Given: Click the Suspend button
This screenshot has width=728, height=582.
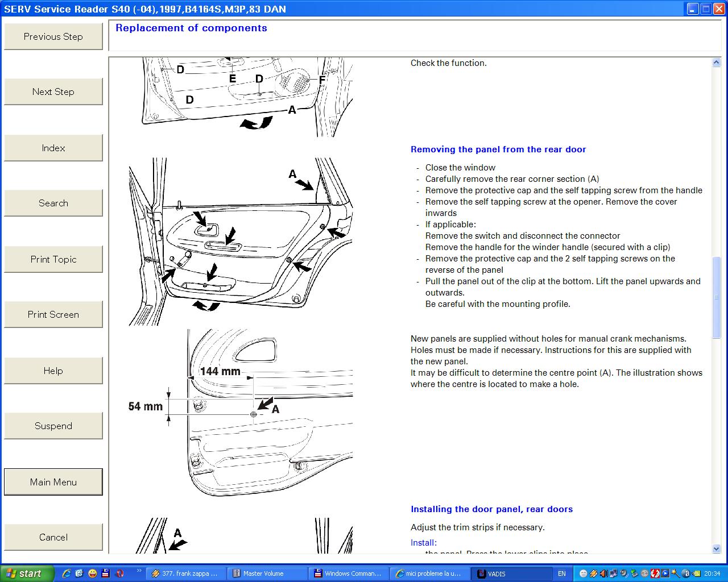Looking at the screenshot, I should tap(53, 426).
